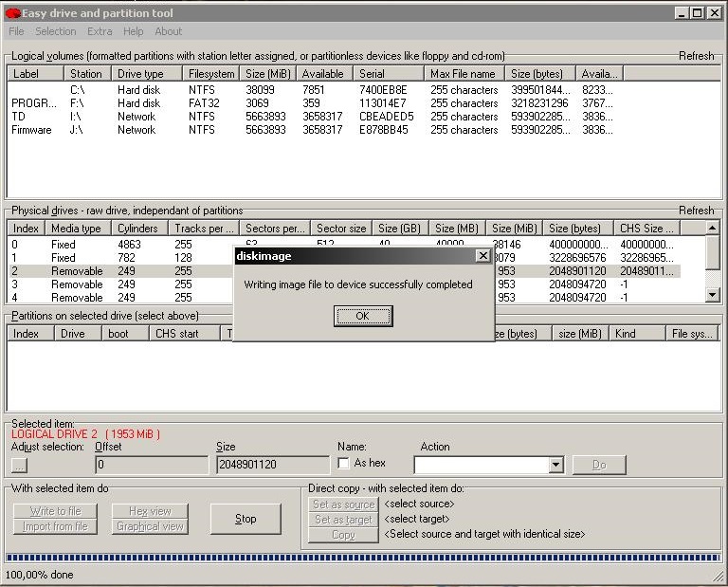This screenshot has width=728, height=587.
Task: Sort volumes by Filesystem column header
Action: pos(209,74)
